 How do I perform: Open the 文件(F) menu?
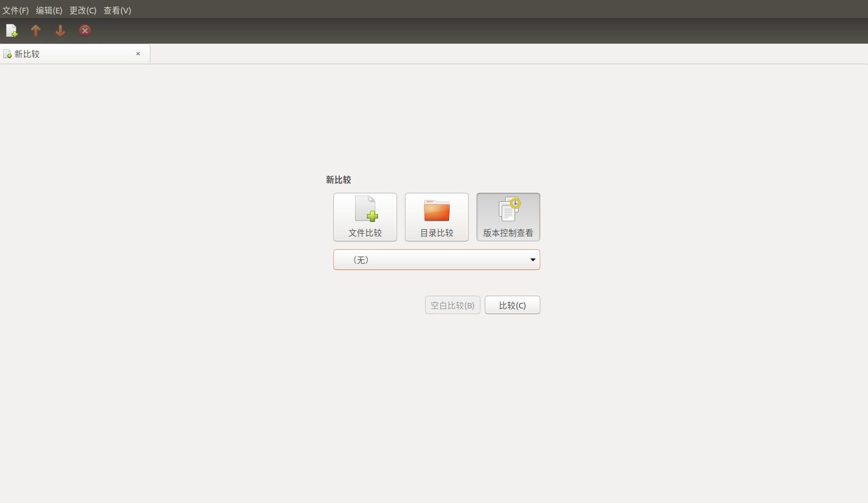coord(16,10)
